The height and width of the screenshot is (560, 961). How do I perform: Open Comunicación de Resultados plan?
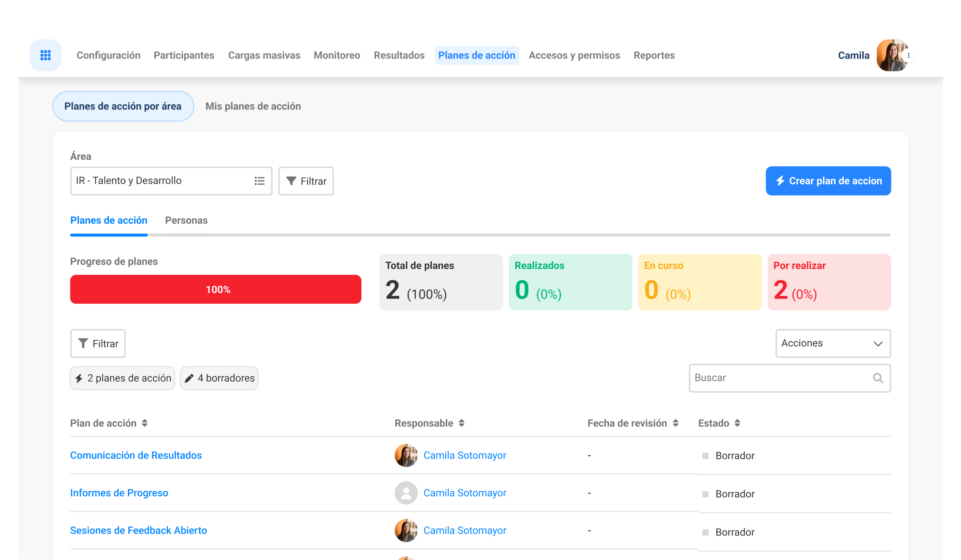[136, 455]
